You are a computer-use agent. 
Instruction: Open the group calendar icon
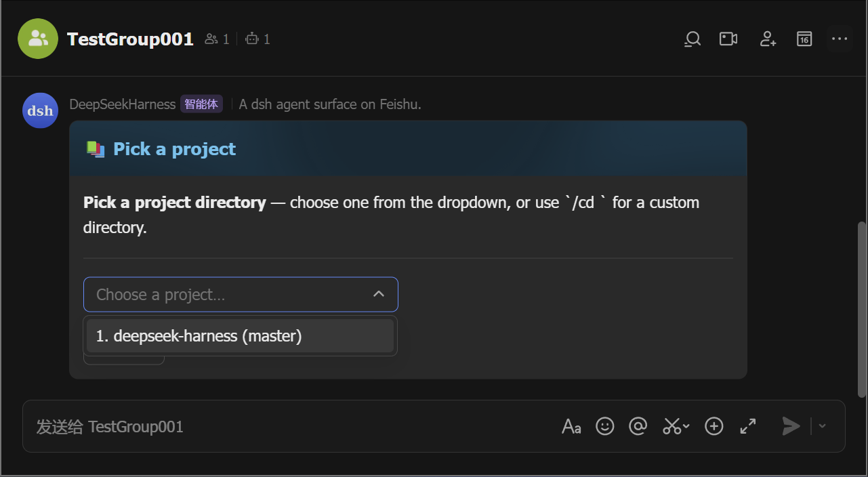coord(804,39)
